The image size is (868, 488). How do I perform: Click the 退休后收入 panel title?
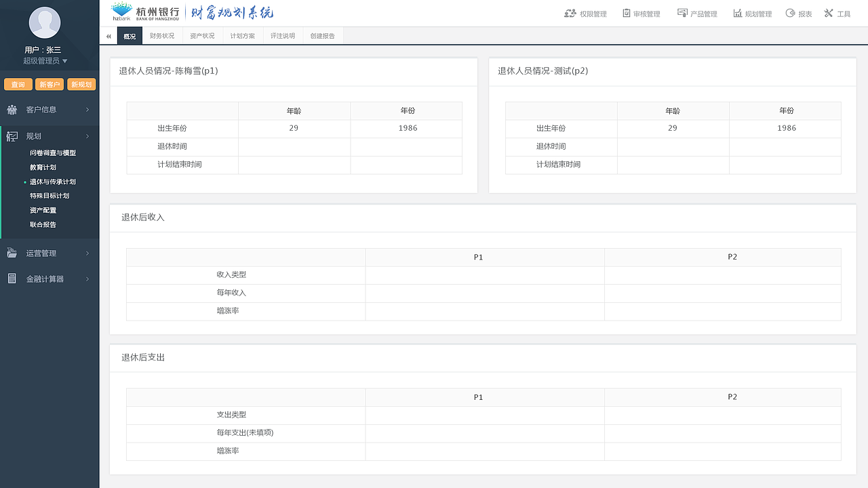[x=143, y=217]
